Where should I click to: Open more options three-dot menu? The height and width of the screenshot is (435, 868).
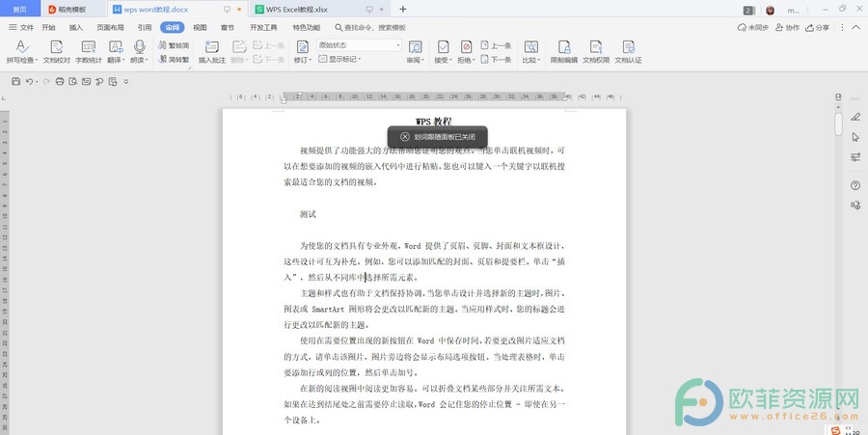pos(843,27)
